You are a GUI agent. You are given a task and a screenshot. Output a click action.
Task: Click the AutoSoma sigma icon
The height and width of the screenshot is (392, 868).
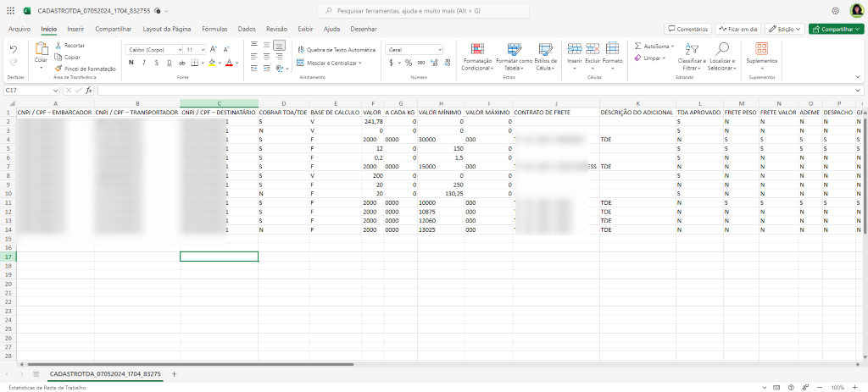pos(637,46)
